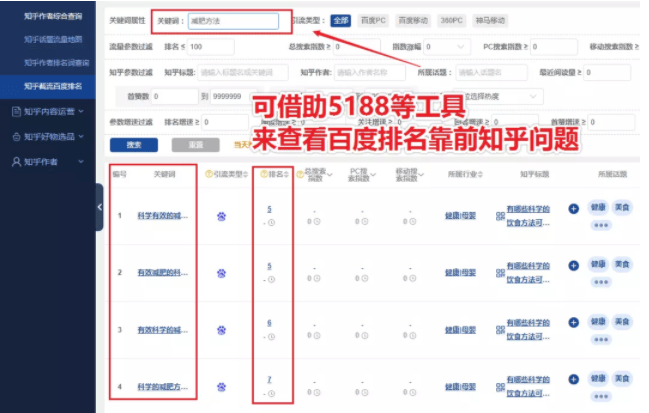Click the blue plus icon in row 4
Viewport: 649px width, 413px height.
(x=573, y=379)
